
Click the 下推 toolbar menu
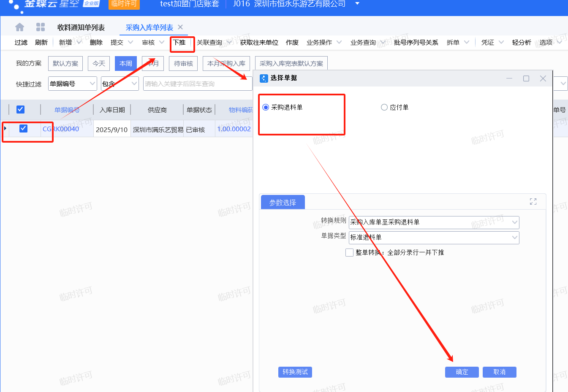coord(179,43)
